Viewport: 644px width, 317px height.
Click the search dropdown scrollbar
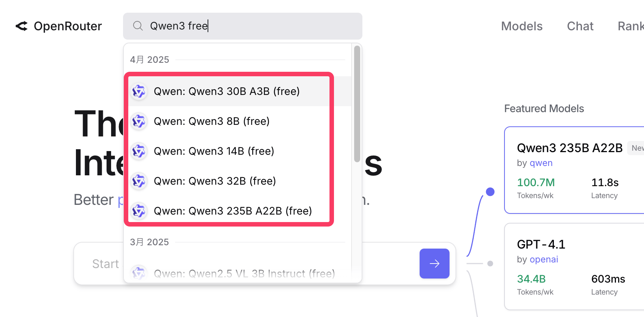coord(357,104)
